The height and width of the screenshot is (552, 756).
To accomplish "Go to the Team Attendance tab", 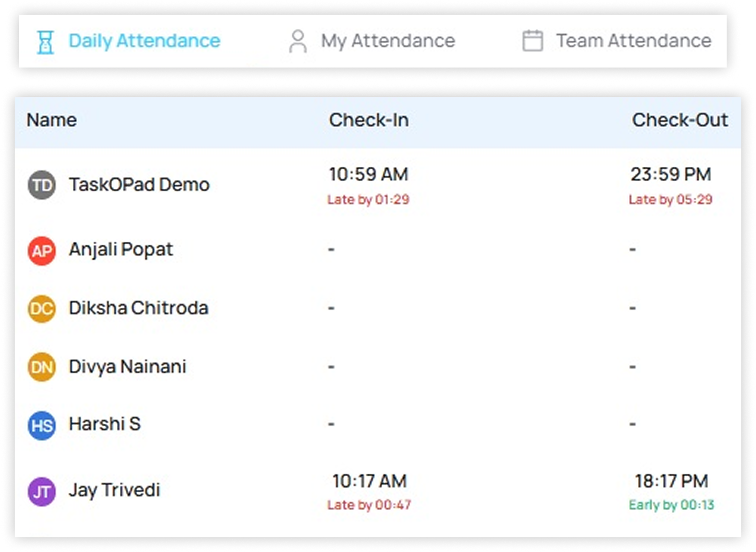I will point(633,41).
